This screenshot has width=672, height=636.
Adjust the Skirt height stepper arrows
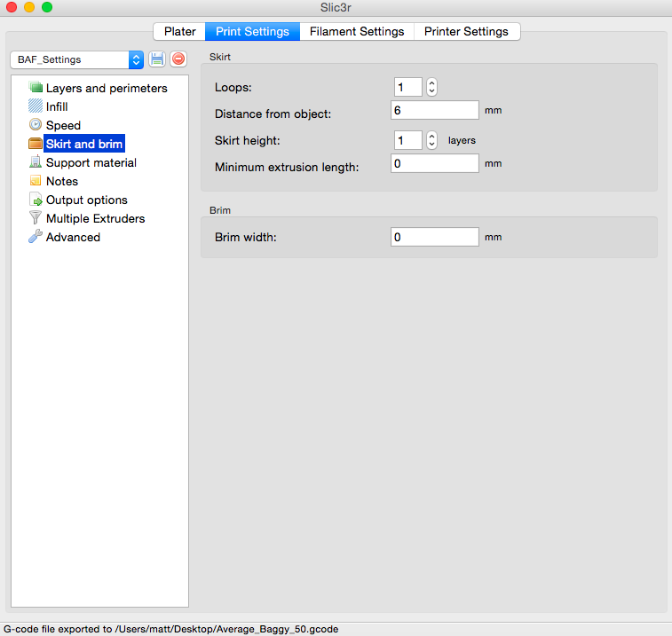431,140
